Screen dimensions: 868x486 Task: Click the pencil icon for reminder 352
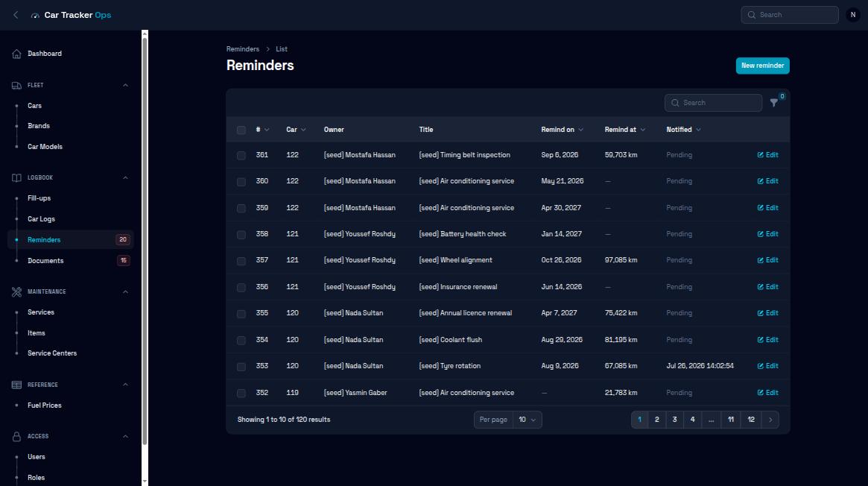pos(760,393)
